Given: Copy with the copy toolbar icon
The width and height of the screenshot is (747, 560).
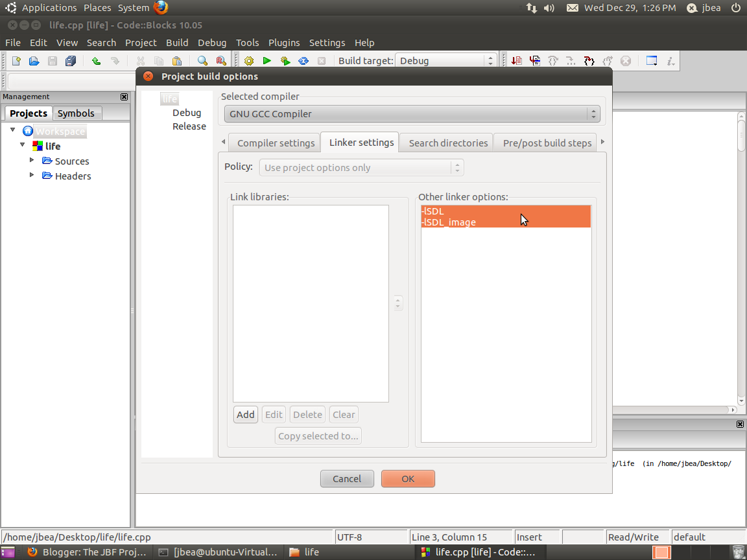Looking at the screenshot, I should 159,61.
